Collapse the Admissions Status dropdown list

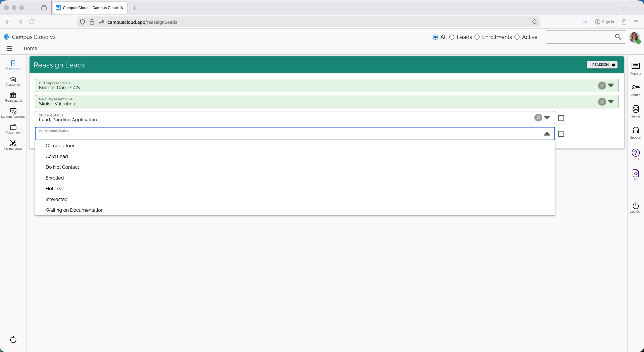[547, 134]
